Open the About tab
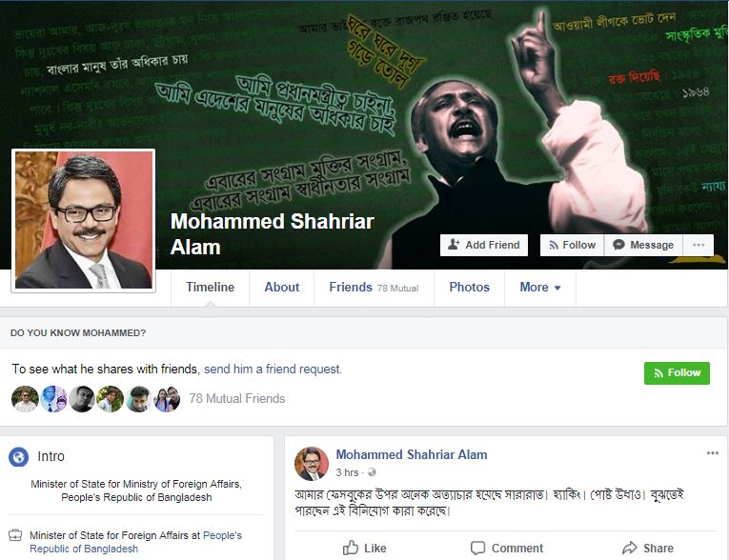Viewport: 729px width, 560px height. (x=282, y=288)
